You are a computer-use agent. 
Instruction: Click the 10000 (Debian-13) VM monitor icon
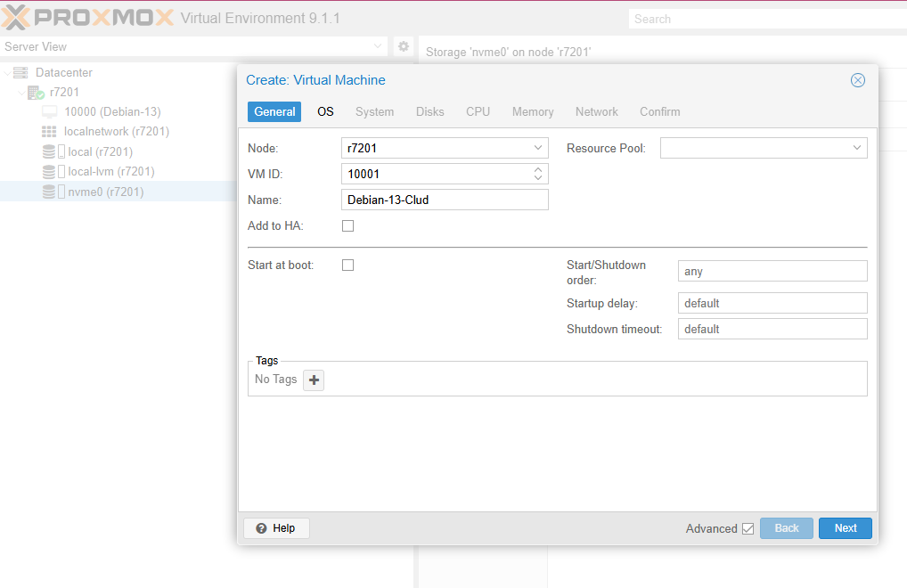[50, 111]
